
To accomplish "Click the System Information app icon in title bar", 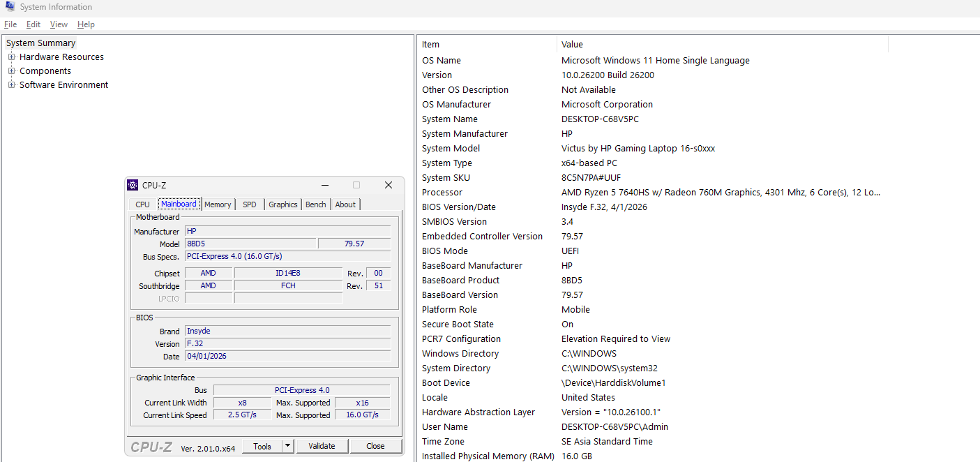I will coord(10,6).
